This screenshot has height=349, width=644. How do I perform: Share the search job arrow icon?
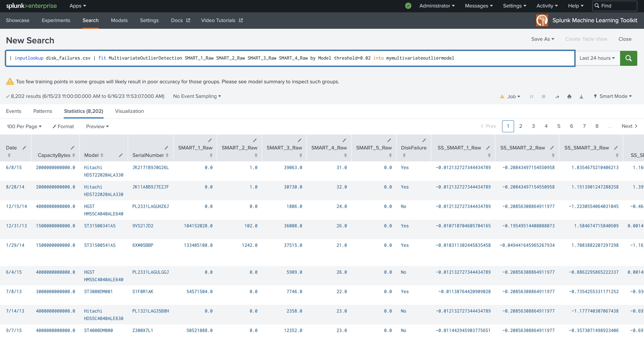pos(557,97)
